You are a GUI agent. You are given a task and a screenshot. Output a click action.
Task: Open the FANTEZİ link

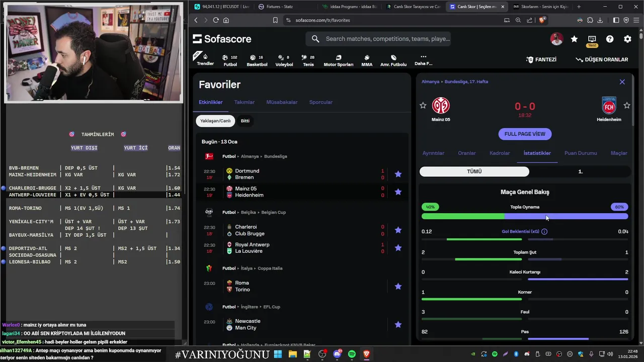pos(541,59)
